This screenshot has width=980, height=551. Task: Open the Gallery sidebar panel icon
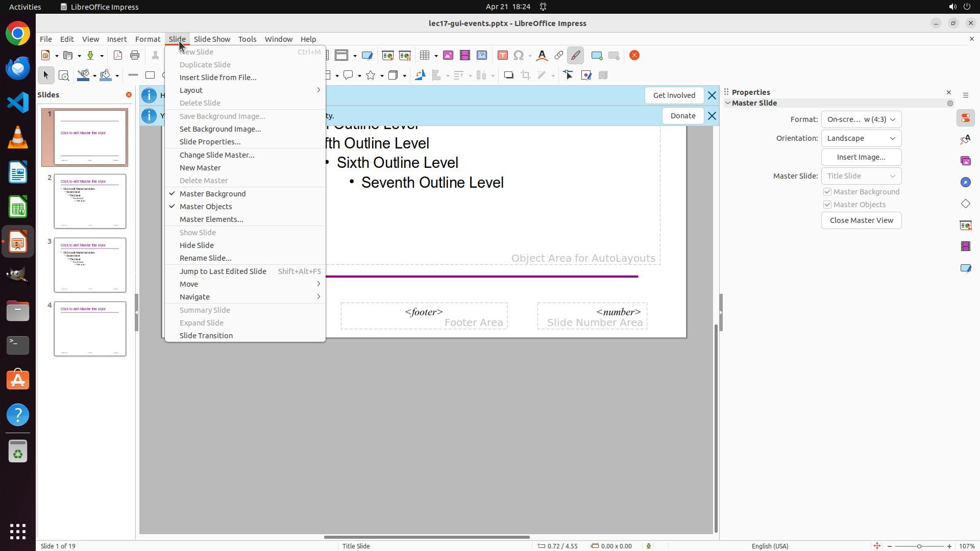point(965,161)
